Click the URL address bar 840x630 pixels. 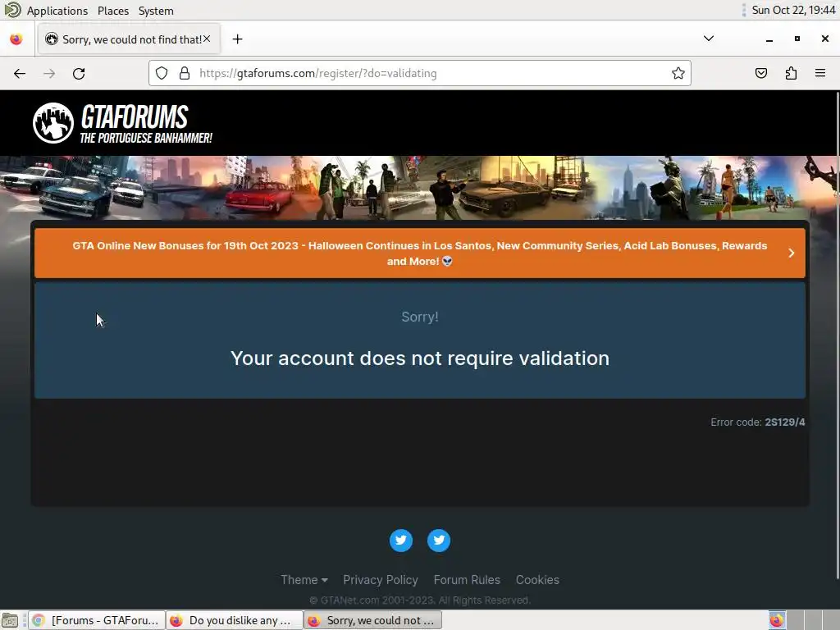(419, 73)
